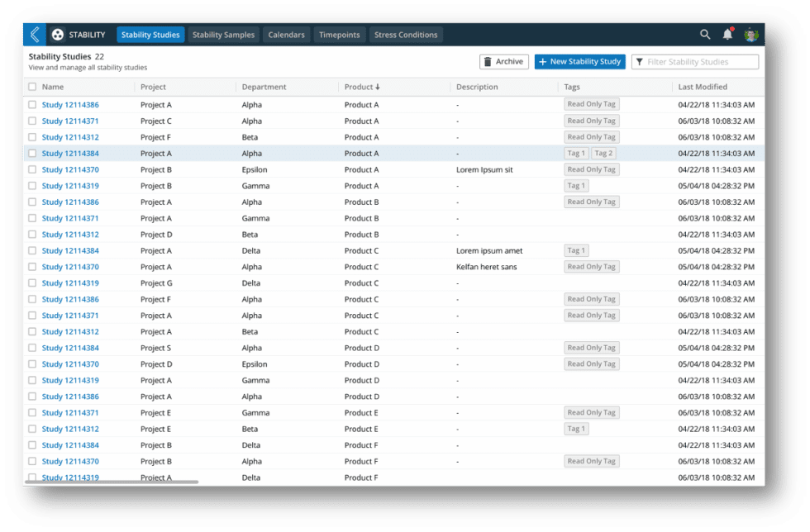The image size is (810, 532).
Task: Click the funnel filter icon
Action: (639, 62)
